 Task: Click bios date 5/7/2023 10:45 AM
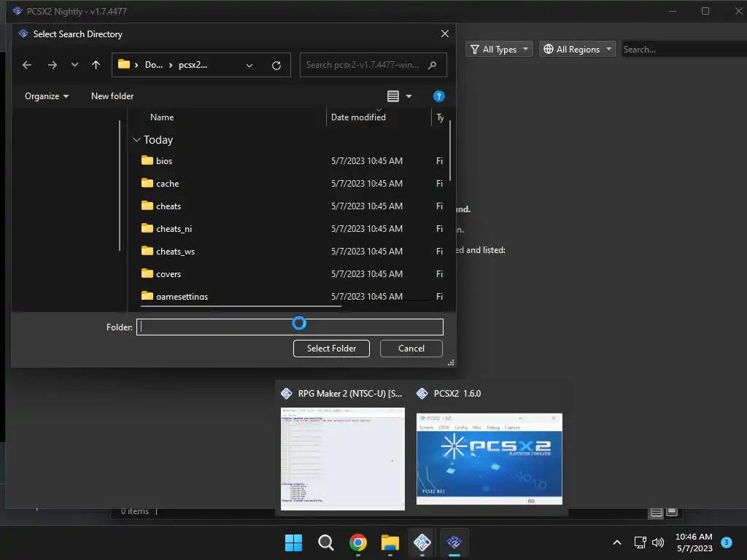pos(367,161)
